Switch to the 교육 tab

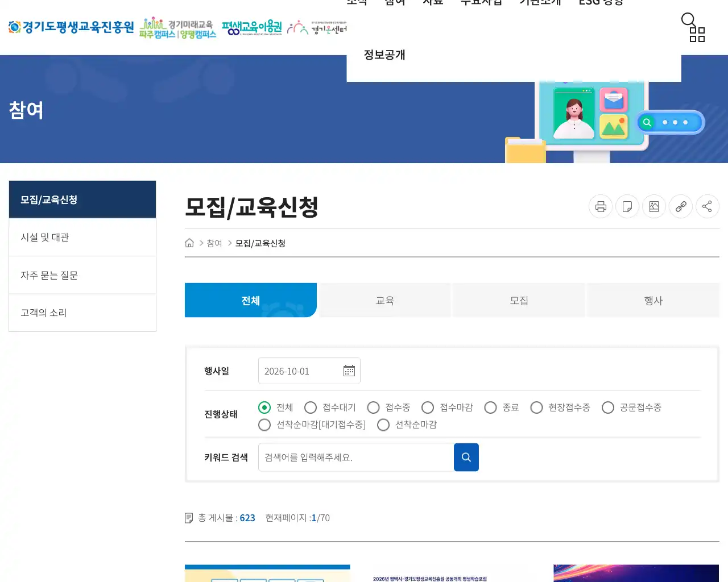pyautogui.click(x=385, y=300)
